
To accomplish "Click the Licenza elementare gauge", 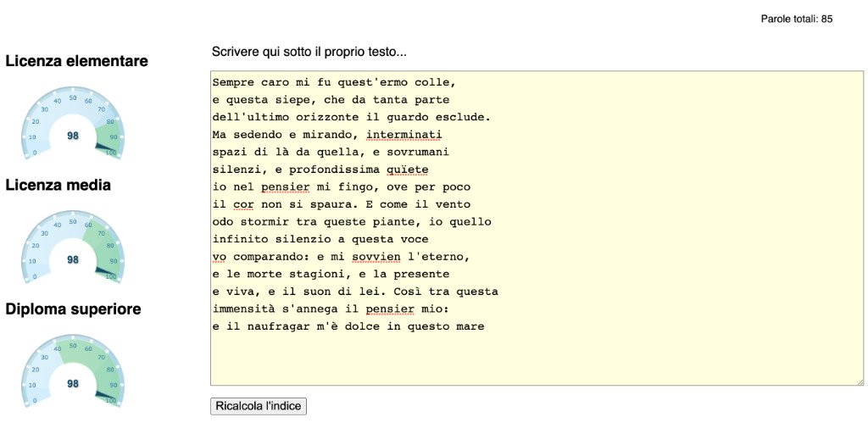I will point(73,123).
